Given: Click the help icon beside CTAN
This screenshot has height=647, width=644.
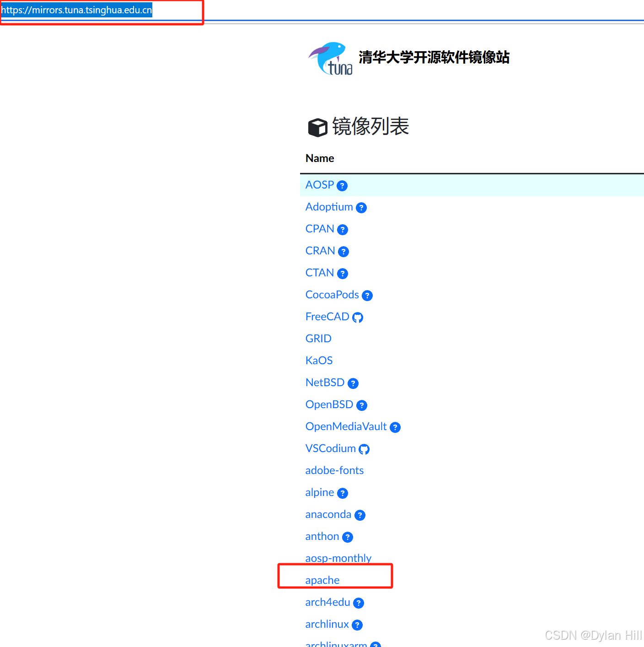Looking at the screenshot, I should click(x=343, y=274).
